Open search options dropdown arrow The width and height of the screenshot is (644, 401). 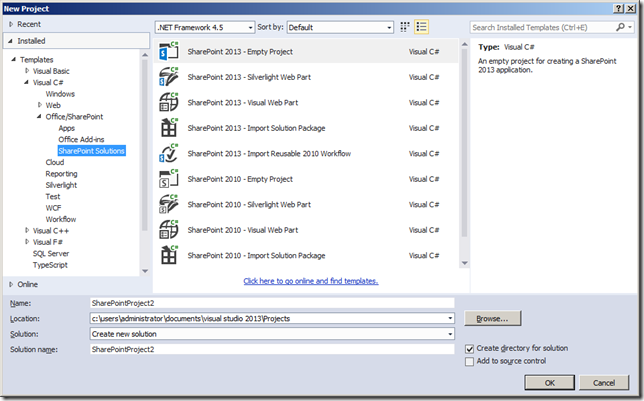click(x=630, y=28)
